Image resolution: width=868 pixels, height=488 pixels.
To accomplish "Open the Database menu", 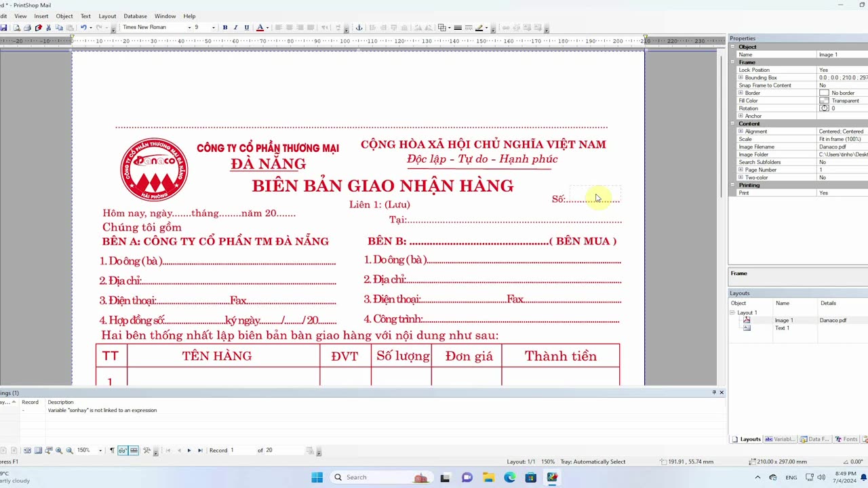I will [135, 16].
